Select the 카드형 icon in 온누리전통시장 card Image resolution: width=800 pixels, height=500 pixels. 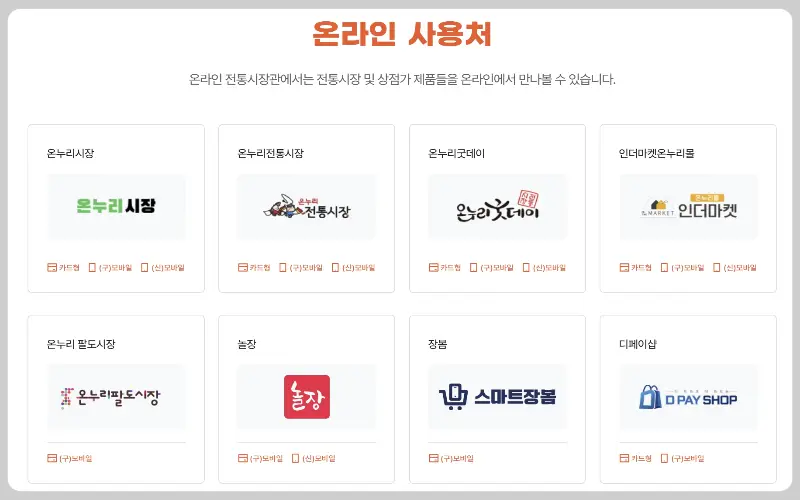tap(242, 267)
